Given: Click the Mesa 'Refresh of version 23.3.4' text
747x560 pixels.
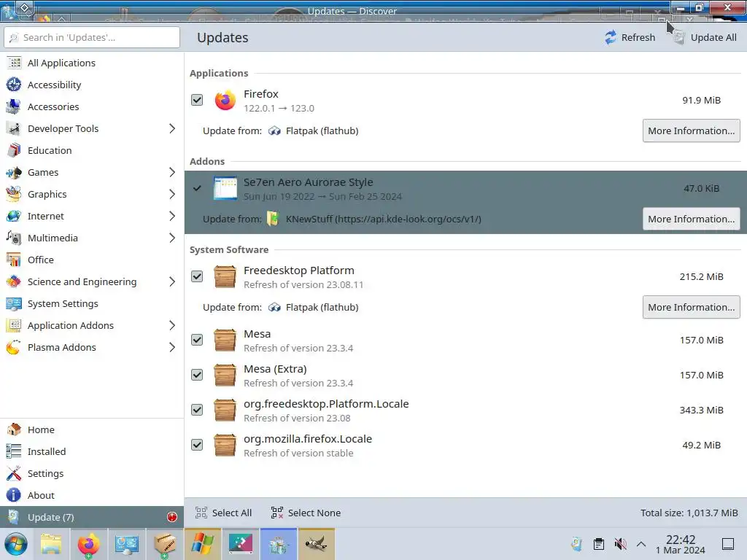Looking at the screenshot, I should pos(298,348).
